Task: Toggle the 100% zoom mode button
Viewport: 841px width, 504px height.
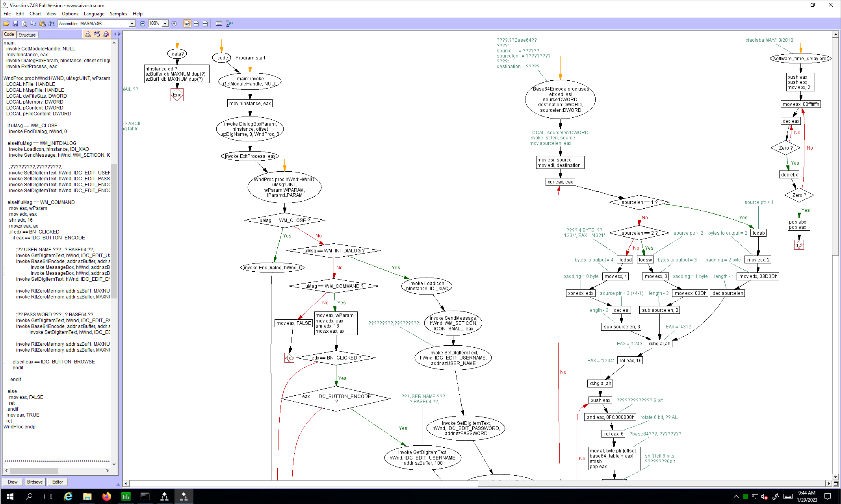Action: tap(187, 24)
